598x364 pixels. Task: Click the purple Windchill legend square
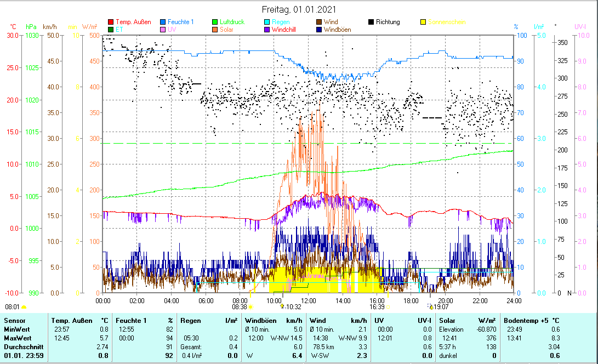click(267, 30)
